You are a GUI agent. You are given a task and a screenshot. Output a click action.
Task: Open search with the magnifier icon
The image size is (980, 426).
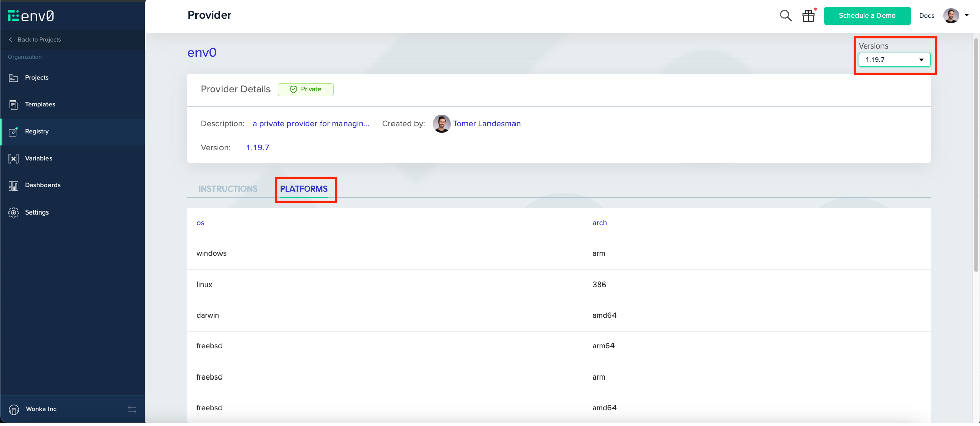pos(786,16)
